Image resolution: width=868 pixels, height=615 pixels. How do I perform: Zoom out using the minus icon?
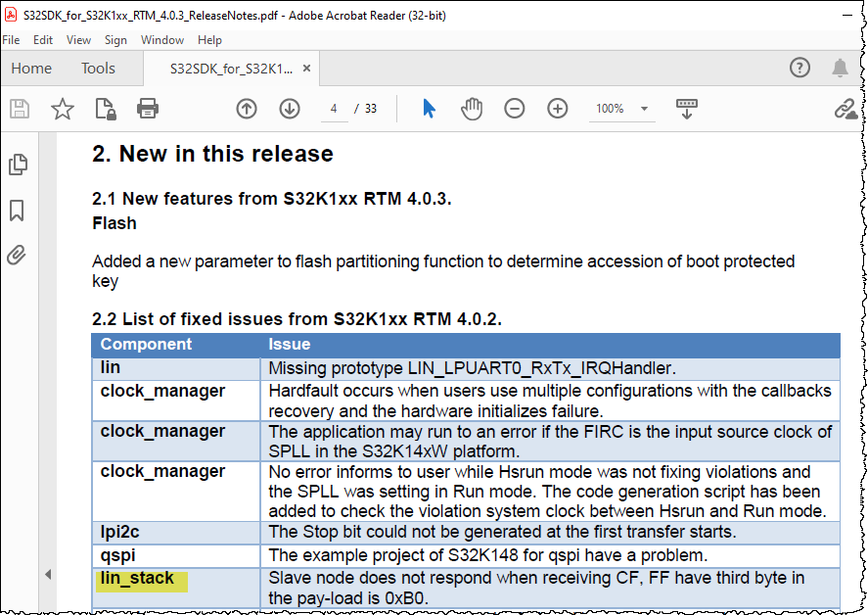coord(514,109)
